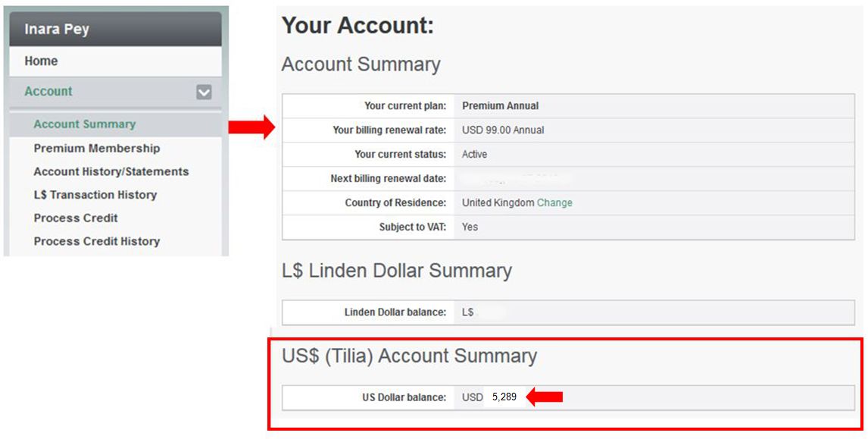This screenshot has width=868, height=439.
Task: Click the L$ Linden Dollar Summary heading
Action: click(397, 271)
